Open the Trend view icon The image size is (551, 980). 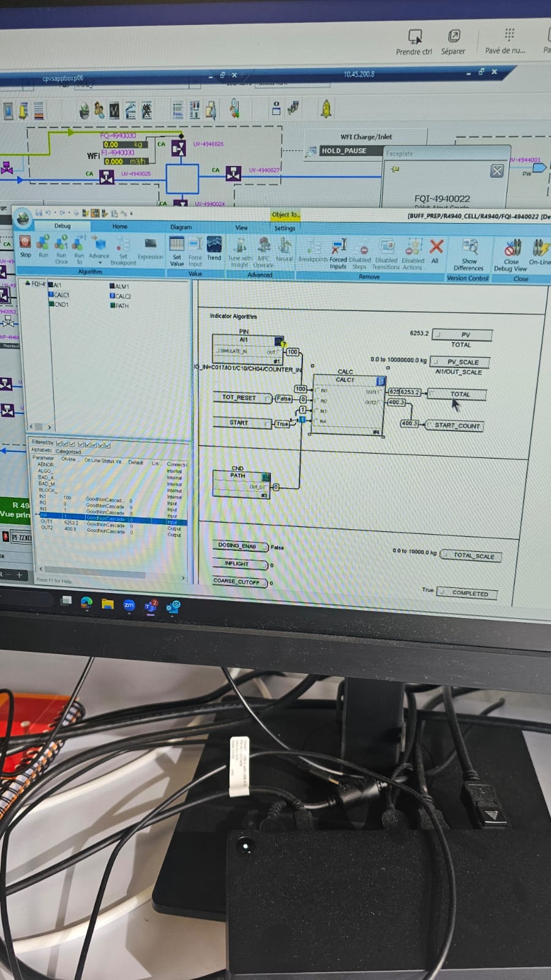pos(214,245)
